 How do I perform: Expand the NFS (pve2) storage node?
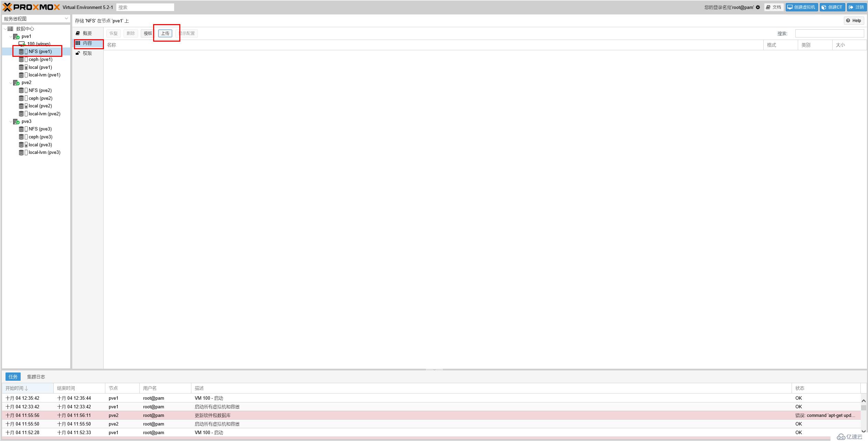coord(39,90)
